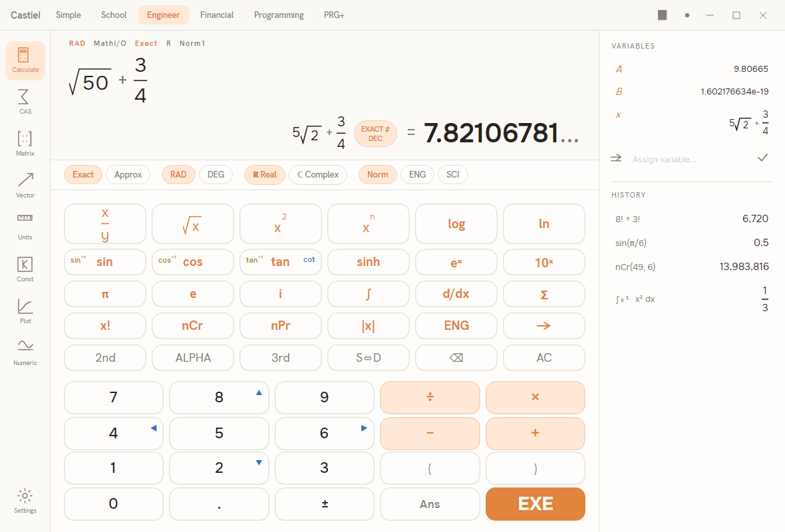Click the number 8 key
The height and width of the screenshot is (532, 785).
click(219, 398)
